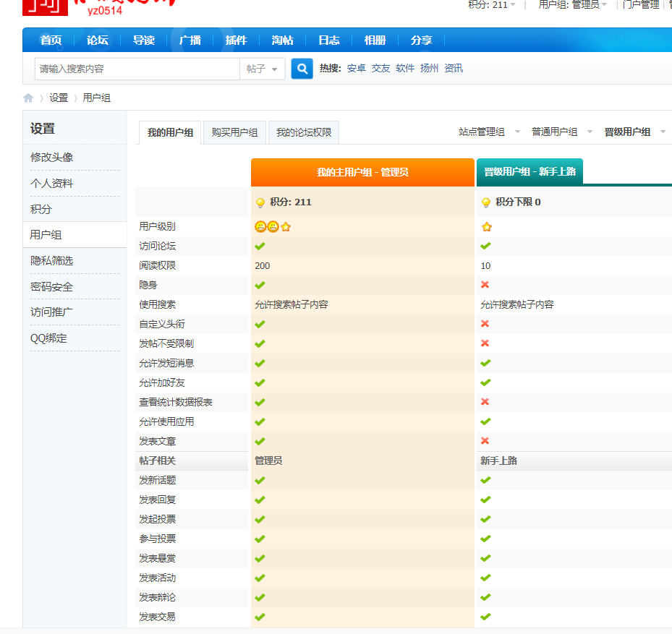Click 新手上路 green check for 允许加好友
The image size is (672, 634).
[x=485, y=382]
